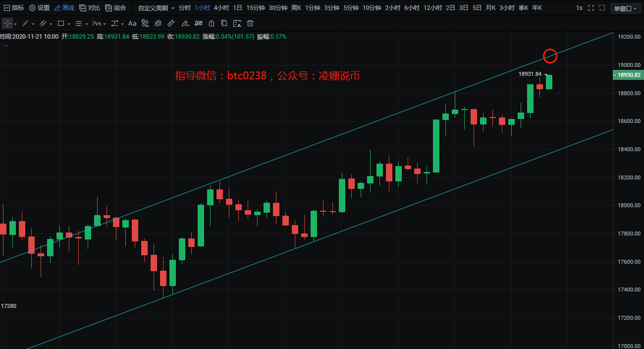The height and width of the screenshot is (349, 644).
Task: Pick the Aa text annotation tool
Action: 132,24
